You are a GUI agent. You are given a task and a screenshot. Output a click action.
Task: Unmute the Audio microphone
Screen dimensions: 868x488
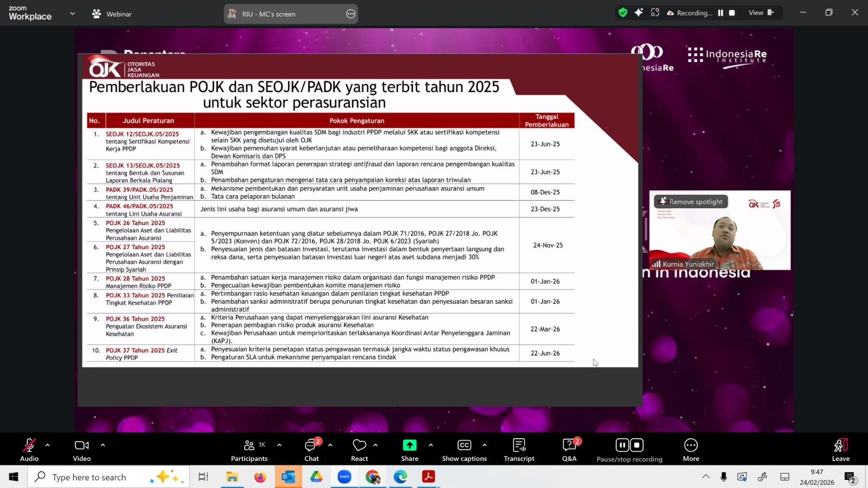click(29, 450)
